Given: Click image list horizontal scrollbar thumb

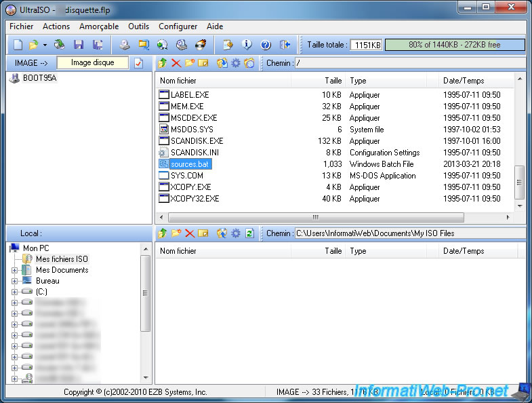Looking at the screenshot, I should (316, 217).
